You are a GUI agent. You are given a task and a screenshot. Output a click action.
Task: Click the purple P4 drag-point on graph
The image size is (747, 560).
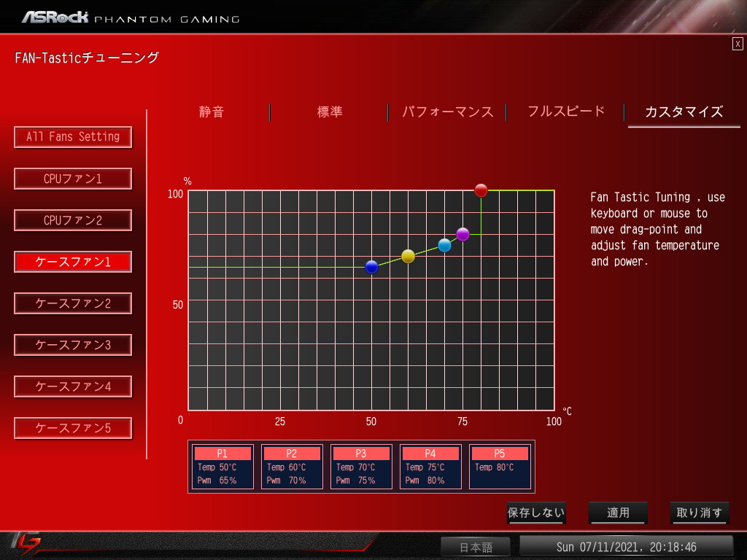pyautogui.click(x=462, y=234)
